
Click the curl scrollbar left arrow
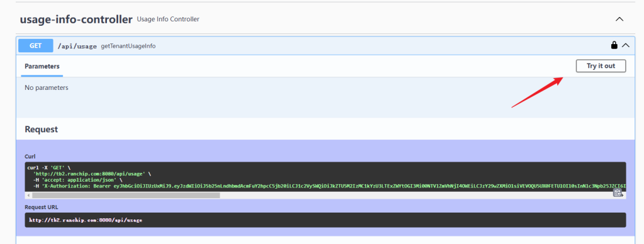click(x=28, y=196)
